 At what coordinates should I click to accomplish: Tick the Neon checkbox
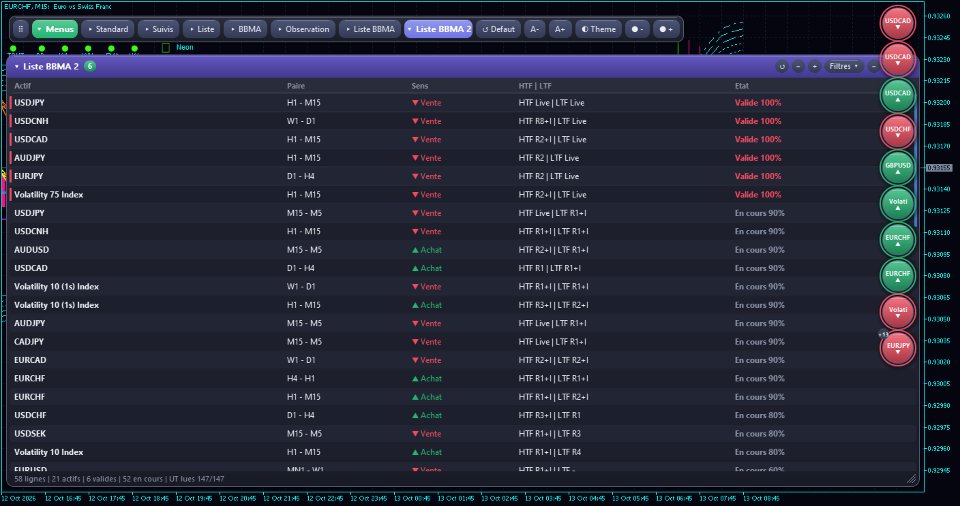coord(165,48)
